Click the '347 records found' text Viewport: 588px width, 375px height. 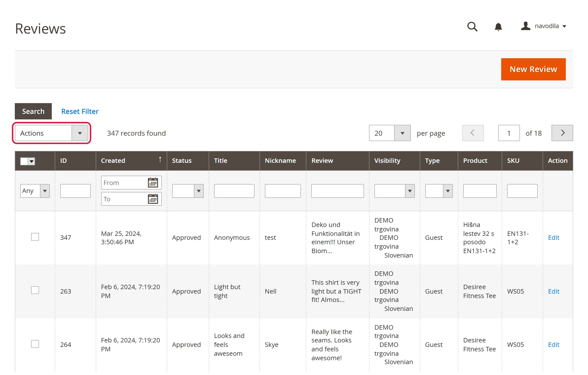pos(136,133)
